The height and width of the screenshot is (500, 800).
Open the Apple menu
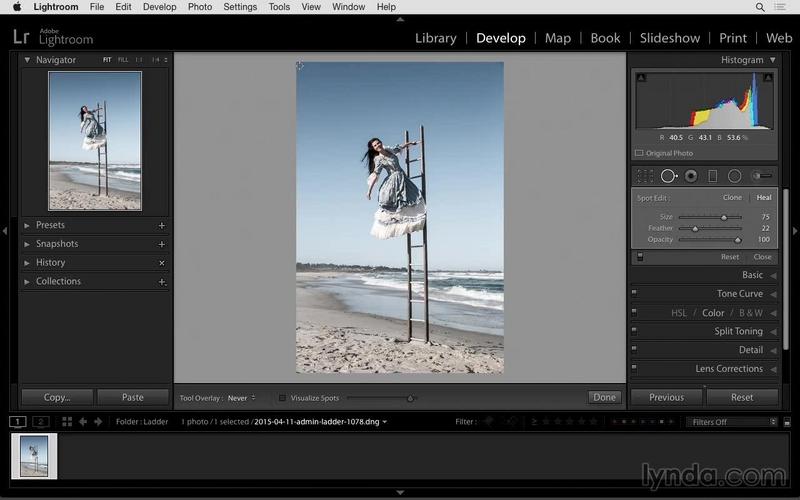pyautogui.click(x=17, y=7)
